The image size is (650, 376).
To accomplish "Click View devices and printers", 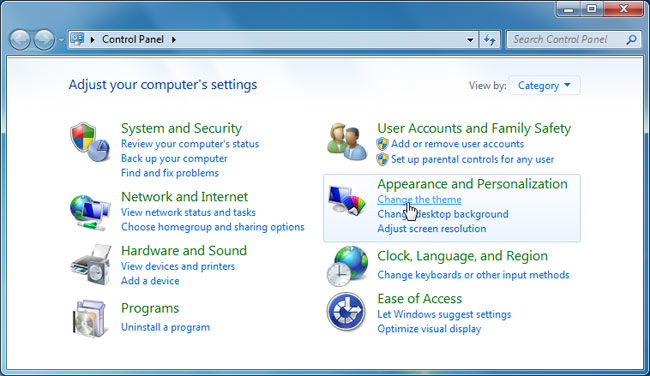I will coord(178,266).
